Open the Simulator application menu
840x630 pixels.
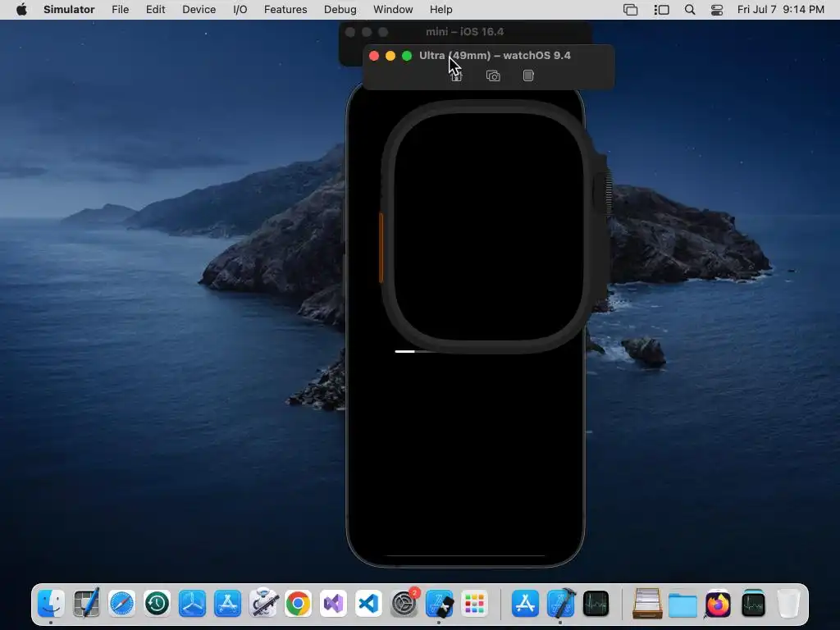pyautogui.click(x=69, y=10)
